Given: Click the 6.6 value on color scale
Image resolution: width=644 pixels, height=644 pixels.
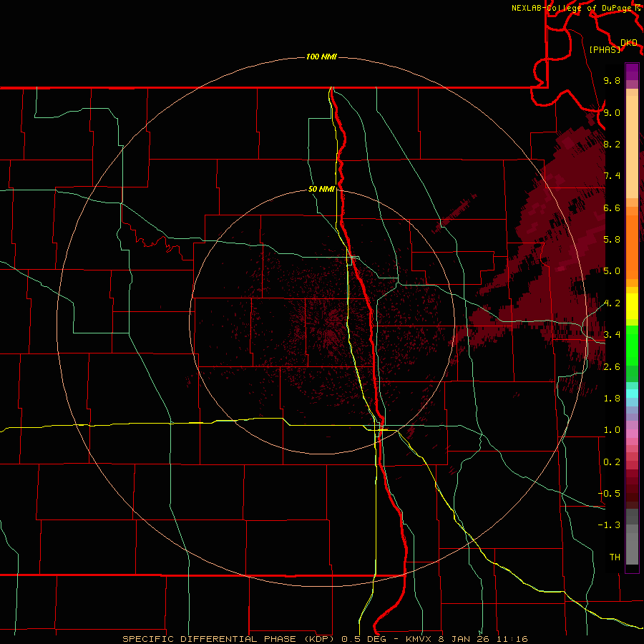Looking at the screenshot, I should (612, 208).
